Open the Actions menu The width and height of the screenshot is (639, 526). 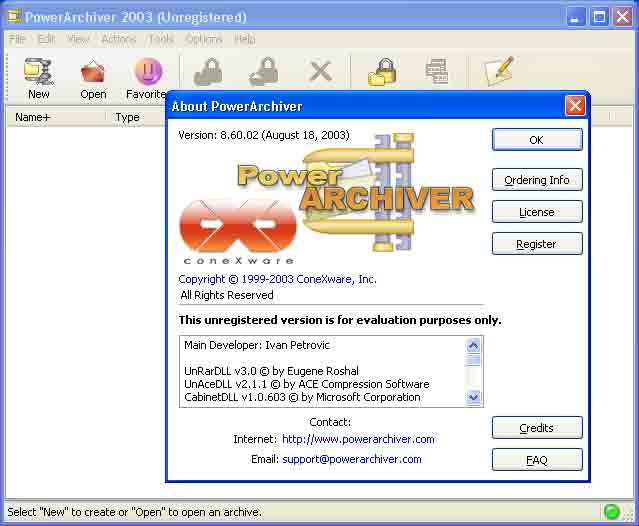(119, 39)
